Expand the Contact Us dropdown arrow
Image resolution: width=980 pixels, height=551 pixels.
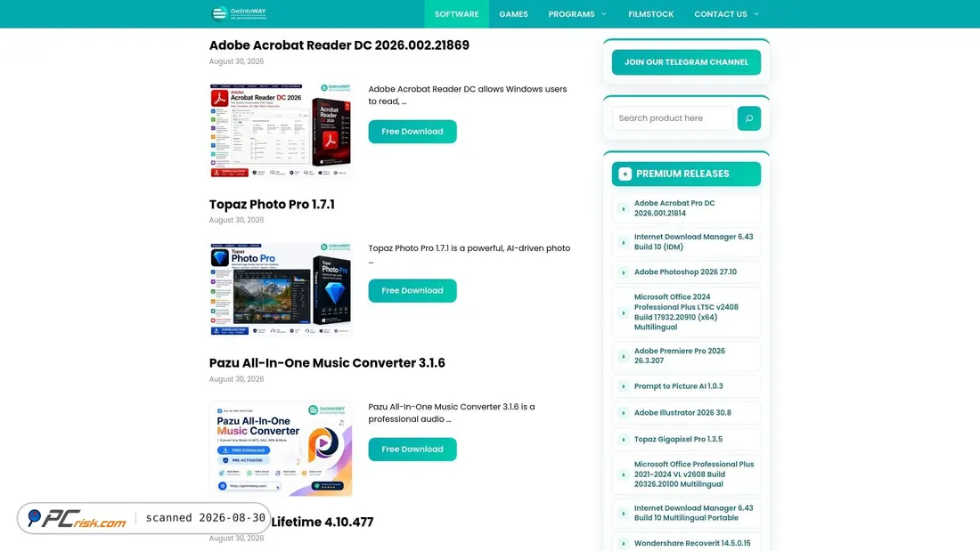[x=756, y=13]
